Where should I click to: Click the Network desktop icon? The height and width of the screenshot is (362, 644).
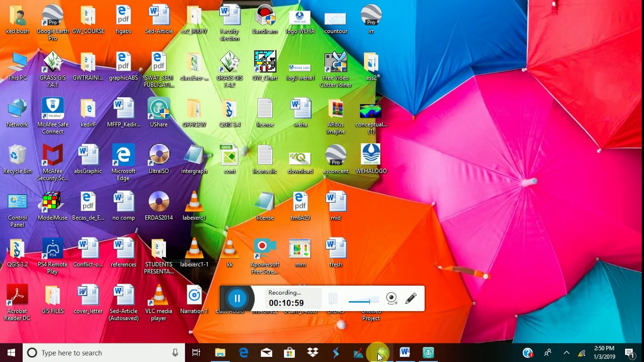18,113
